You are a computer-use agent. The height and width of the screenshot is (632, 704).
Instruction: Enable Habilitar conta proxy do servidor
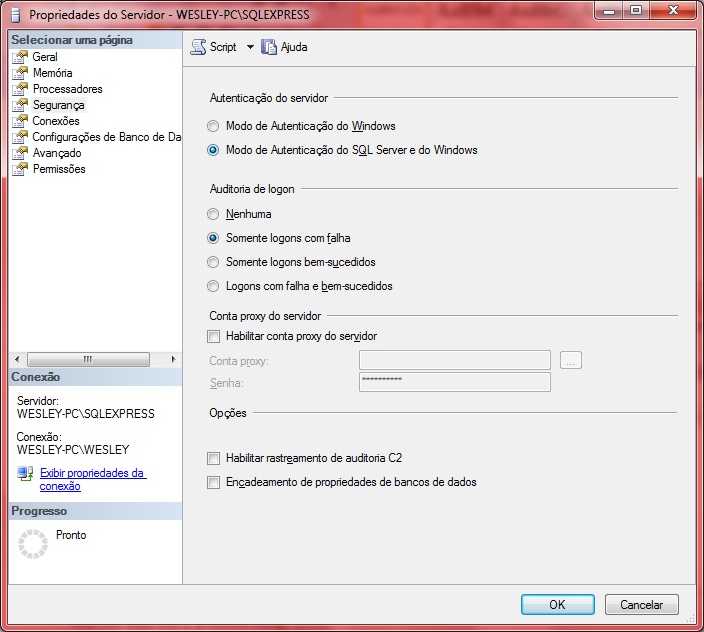213,337
